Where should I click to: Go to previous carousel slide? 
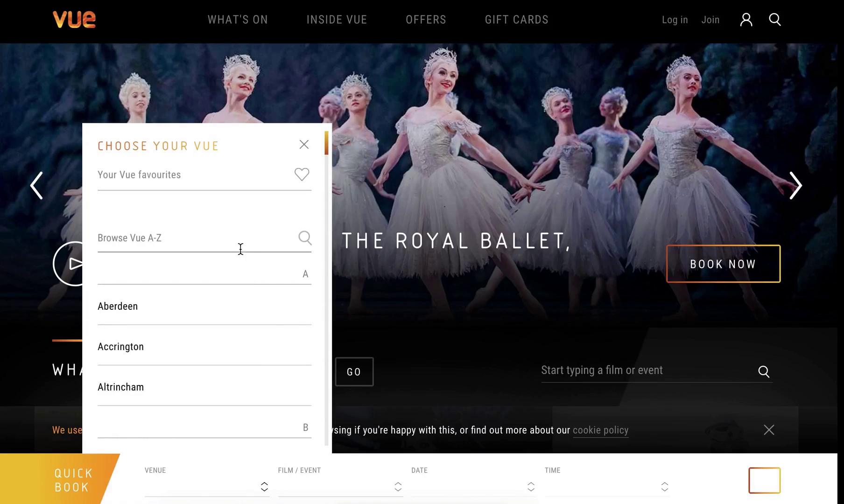point(36,186)
